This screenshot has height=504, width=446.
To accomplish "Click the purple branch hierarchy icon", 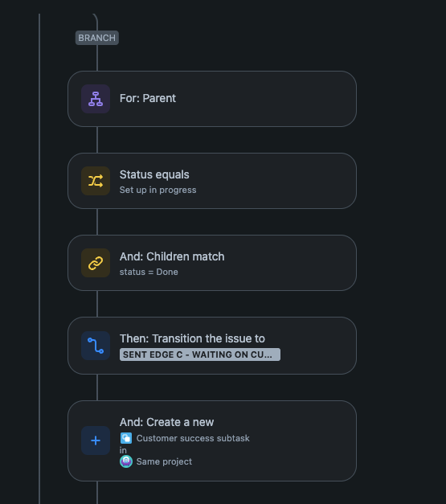I will point(96,99).
